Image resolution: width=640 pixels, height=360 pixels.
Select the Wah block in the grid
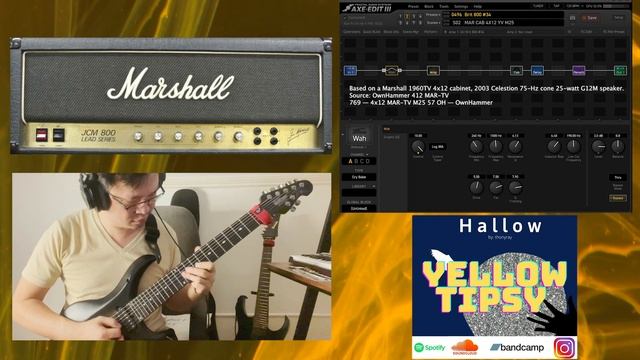point(391,71)
